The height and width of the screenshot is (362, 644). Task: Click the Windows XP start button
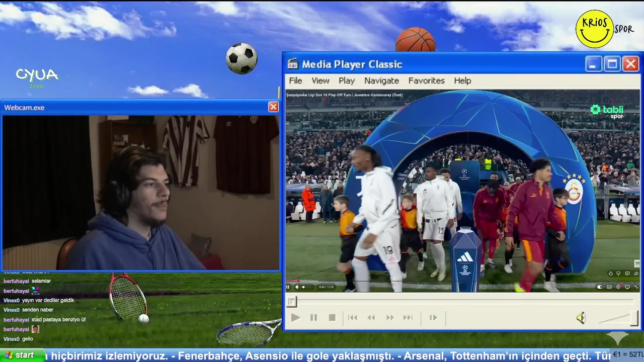tap(22, 355)
